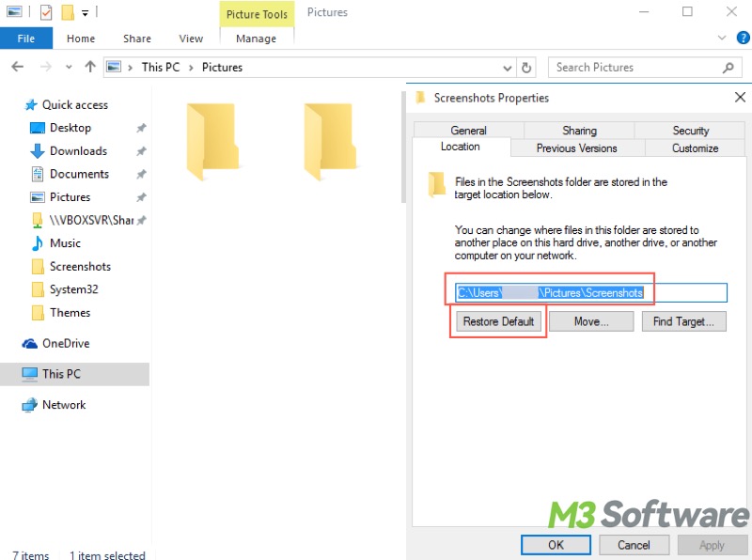Screen dimensions: 752x560
Task: Open Pictures from Quick access
Action: (70, 197)
